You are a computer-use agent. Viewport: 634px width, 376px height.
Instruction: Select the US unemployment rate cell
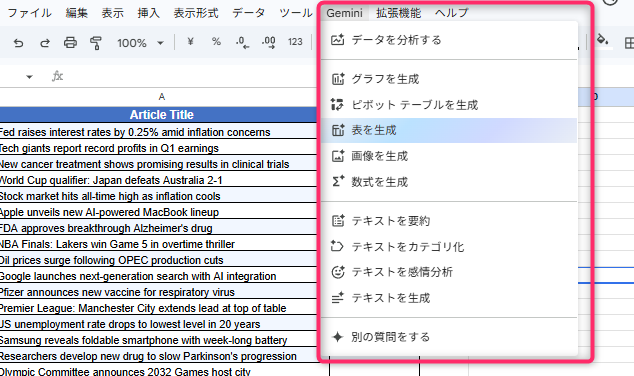tap(158, 324)
